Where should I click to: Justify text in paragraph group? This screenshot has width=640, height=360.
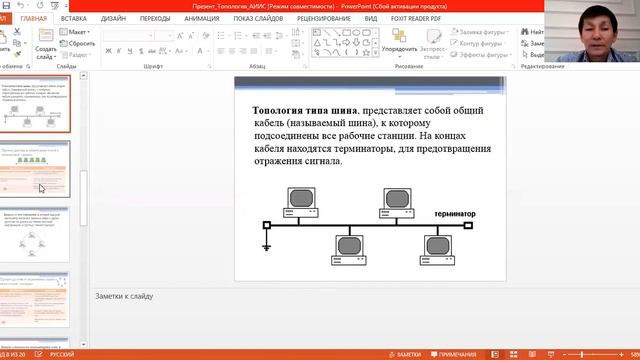(254, 51)
